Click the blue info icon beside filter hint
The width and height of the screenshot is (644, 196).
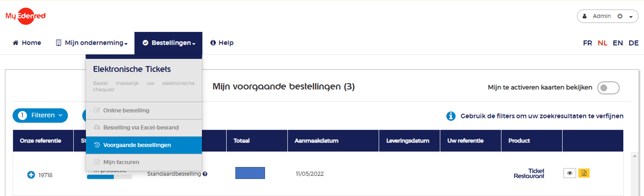point(451,116)
